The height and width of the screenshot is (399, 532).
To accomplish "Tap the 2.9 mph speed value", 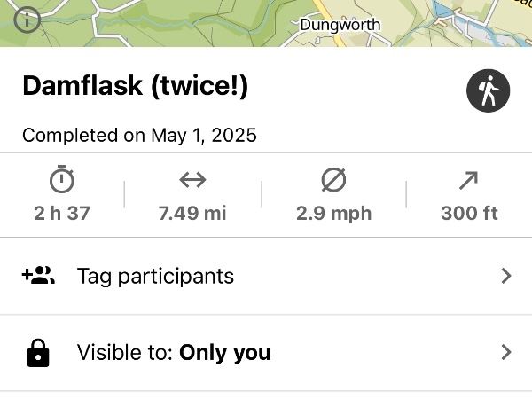I will tap(333, 214).
